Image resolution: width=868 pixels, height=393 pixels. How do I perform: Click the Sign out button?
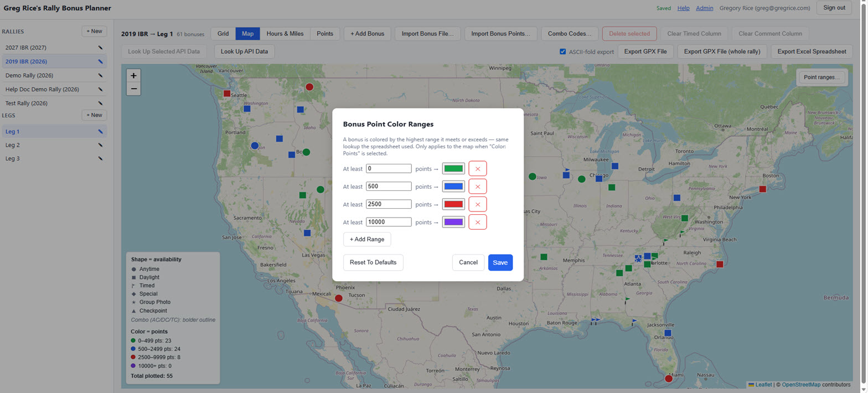coord(834,8)
